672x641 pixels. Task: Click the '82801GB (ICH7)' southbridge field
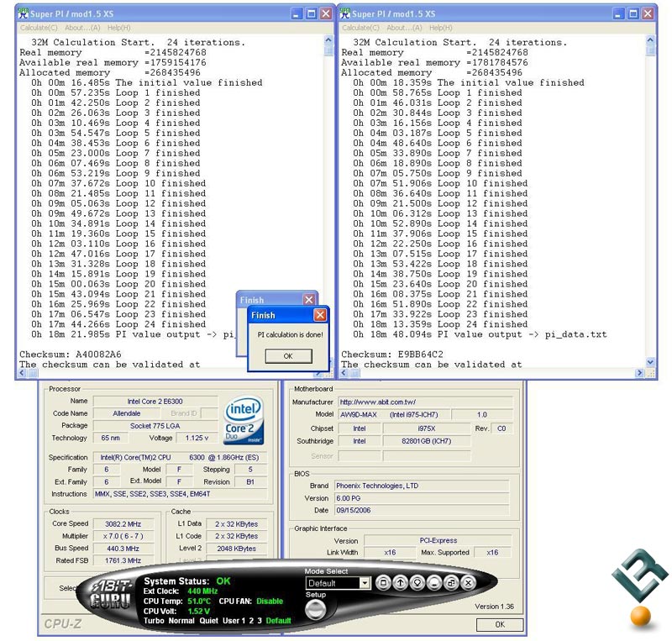point(427,441)
